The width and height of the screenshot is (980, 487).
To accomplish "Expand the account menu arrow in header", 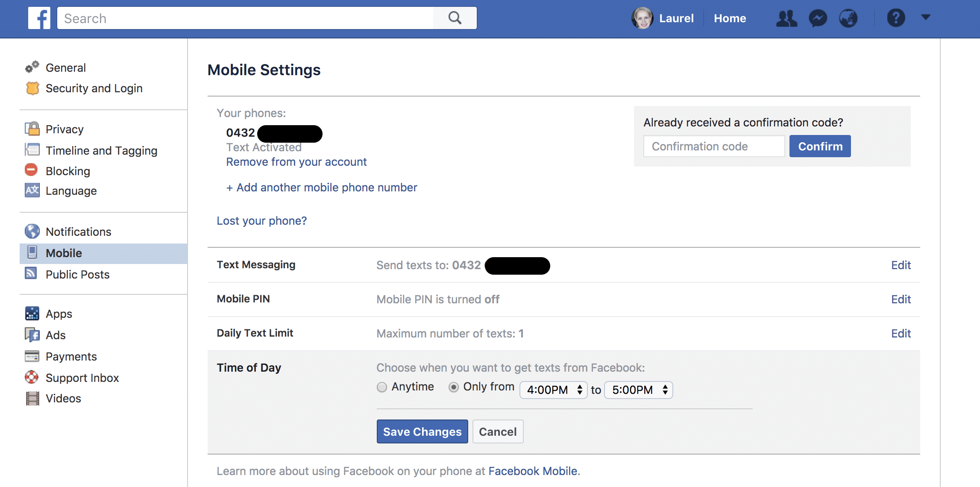I will click(926, 18).
